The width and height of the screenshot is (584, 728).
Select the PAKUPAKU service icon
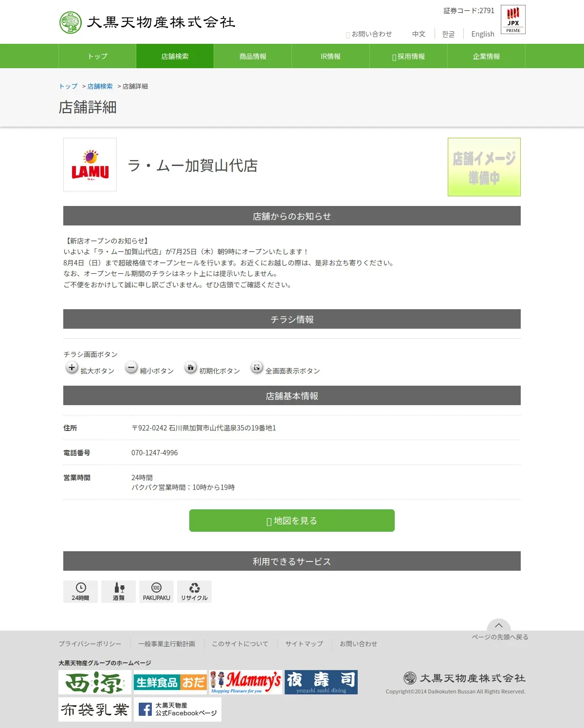pos(156,592)
